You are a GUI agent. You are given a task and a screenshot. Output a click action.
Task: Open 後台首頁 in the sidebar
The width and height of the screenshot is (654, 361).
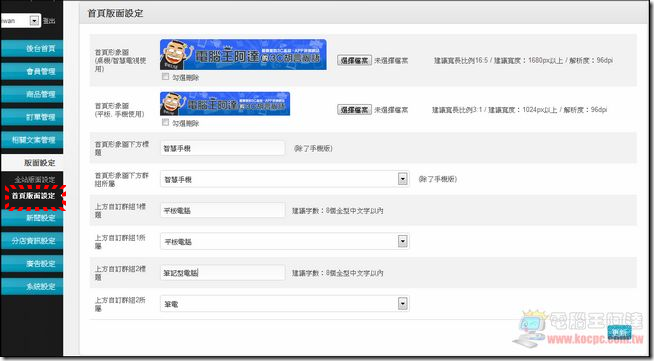[x=32, y=49]
